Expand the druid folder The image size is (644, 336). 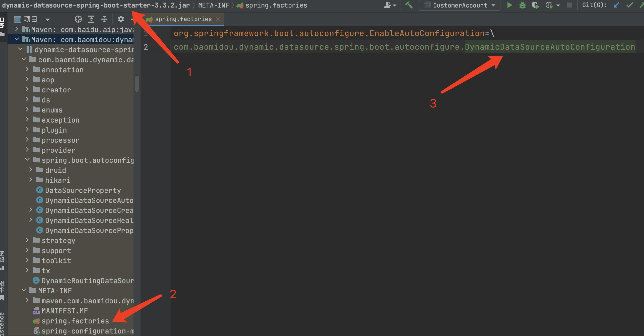click(x=31, y=170)
